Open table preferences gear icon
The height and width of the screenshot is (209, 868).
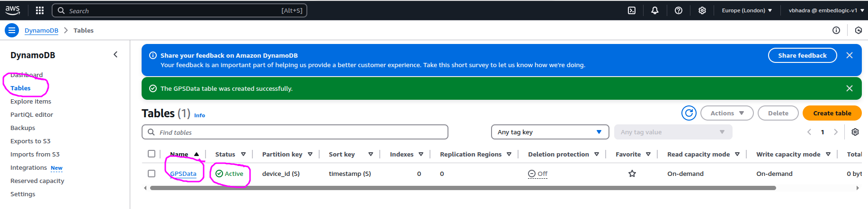pyautogui.click(x=855, y=132)
